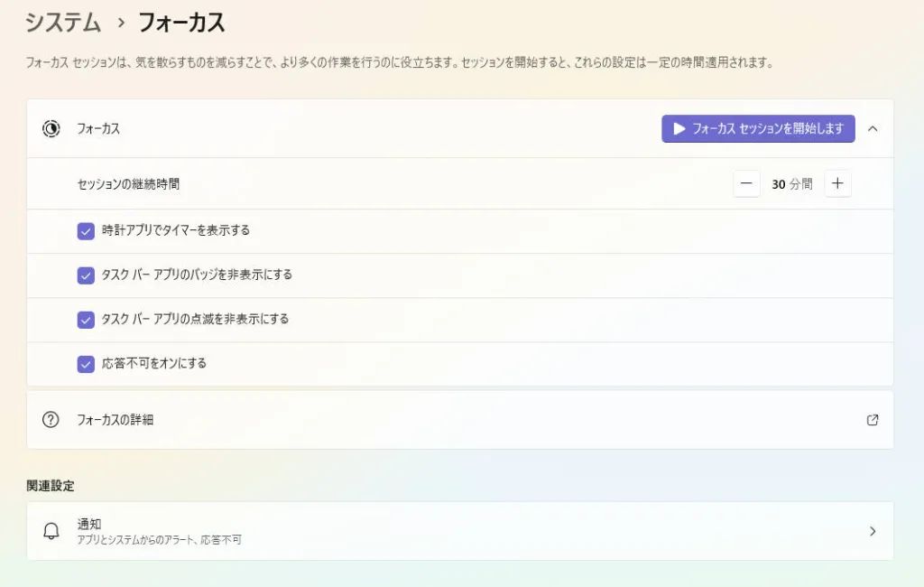Click the focus dial icon beside フォーカス
The image size is (924, 587).
(52, 129)
